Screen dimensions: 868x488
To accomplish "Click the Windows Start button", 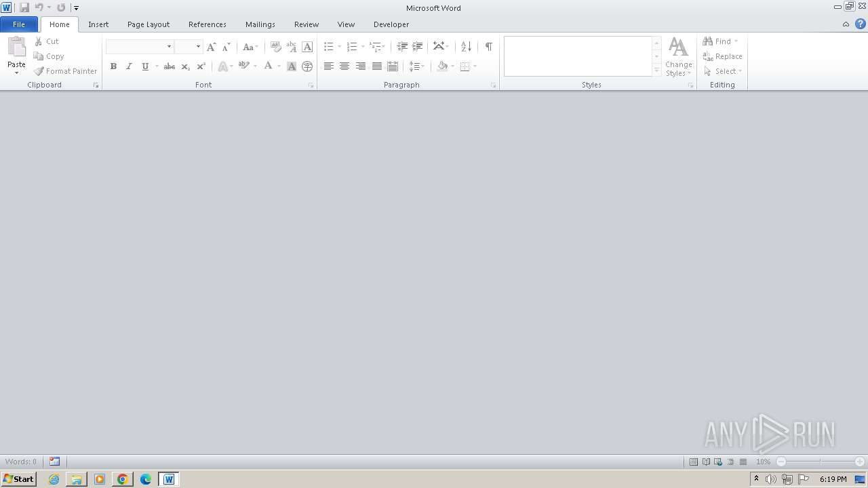I will (18, 479).
